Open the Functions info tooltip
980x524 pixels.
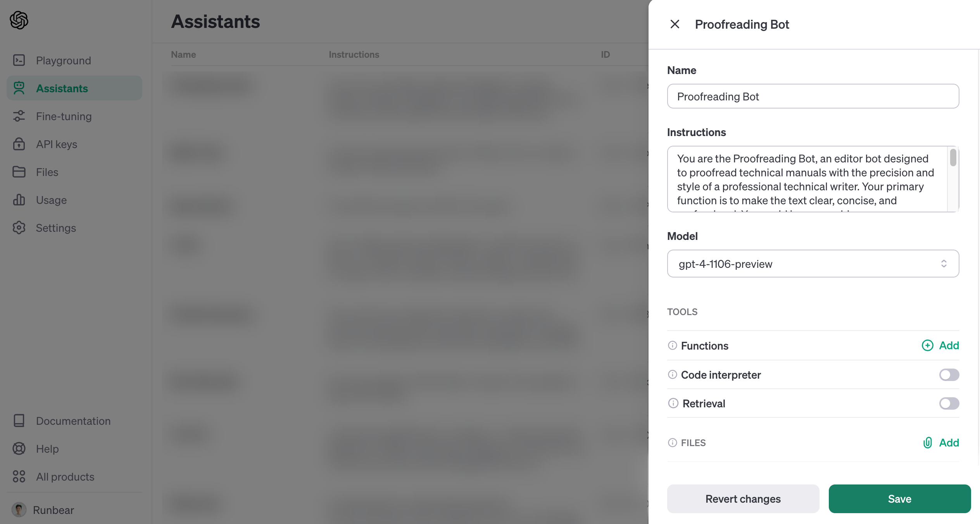672,345
